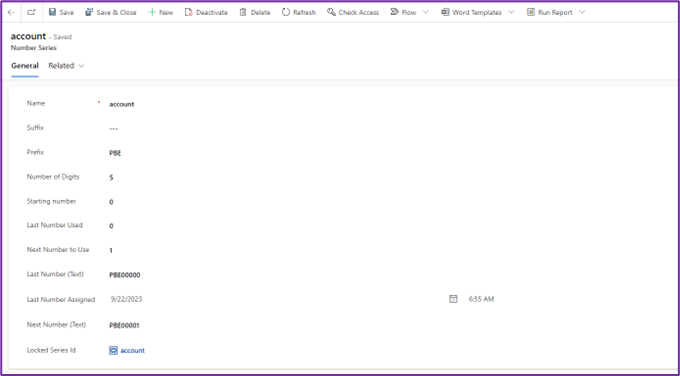Open the Related tab dropdown
Image resolution: width=680 pixels, height=376 pixels.
point(66,66)
